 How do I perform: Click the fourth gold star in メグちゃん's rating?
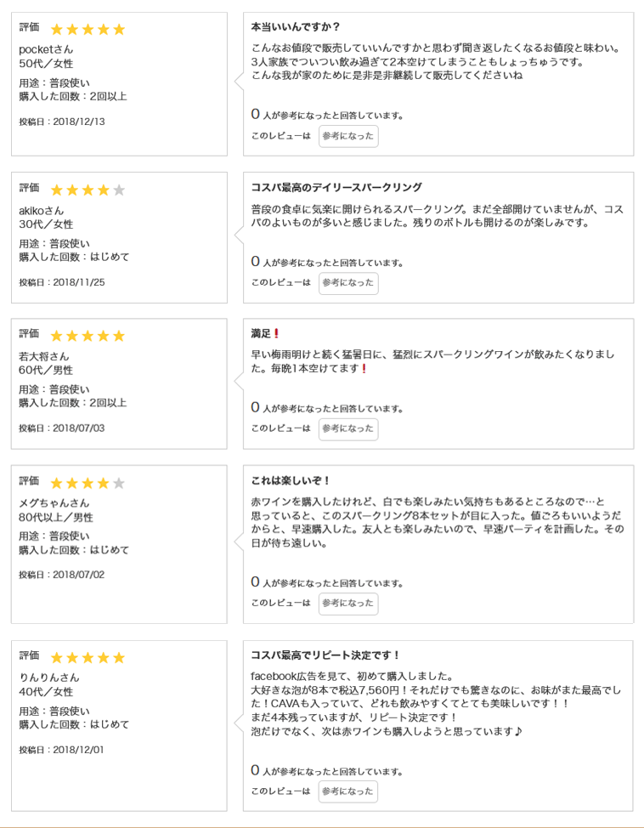[104, 483]
